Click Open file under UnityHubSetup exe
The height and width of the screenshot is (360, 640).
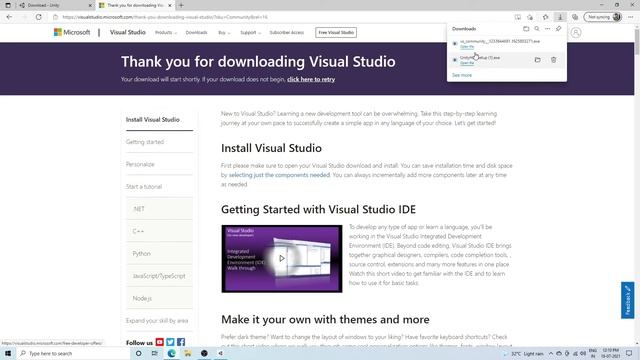[467, 63]
